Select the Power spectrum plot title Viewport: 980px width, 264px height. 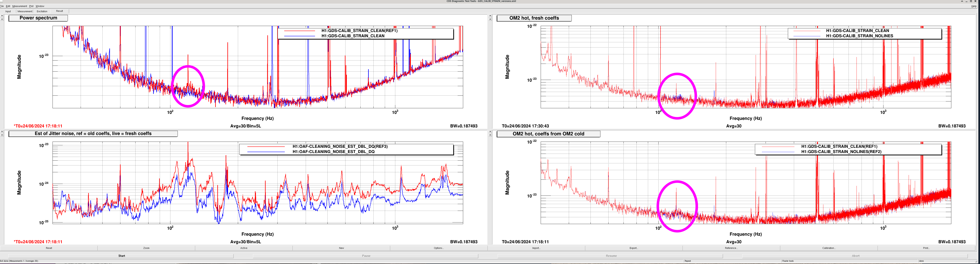click(38, 18)
